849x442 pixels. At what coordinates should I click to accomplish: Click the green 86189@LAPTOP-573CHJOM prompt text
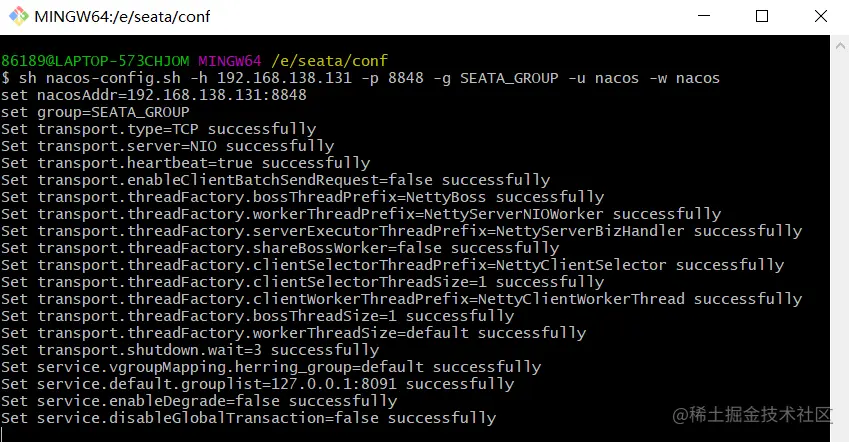(95, 61)
